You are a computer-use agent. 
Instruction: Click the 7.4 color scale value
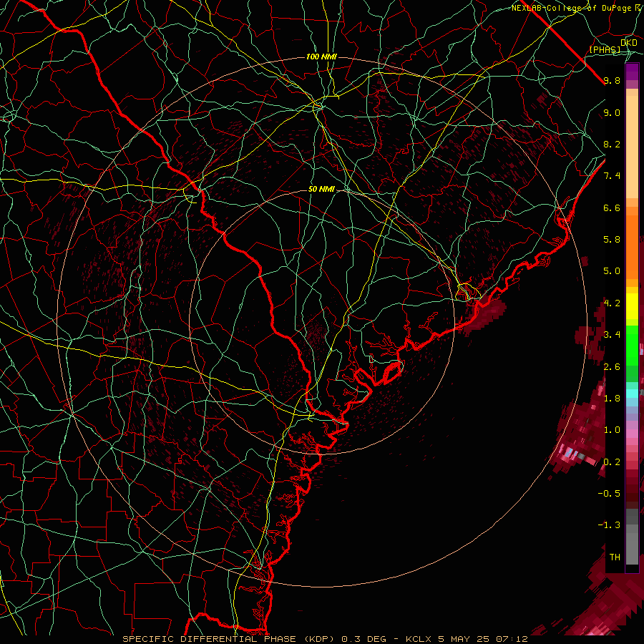pos(612,176)
